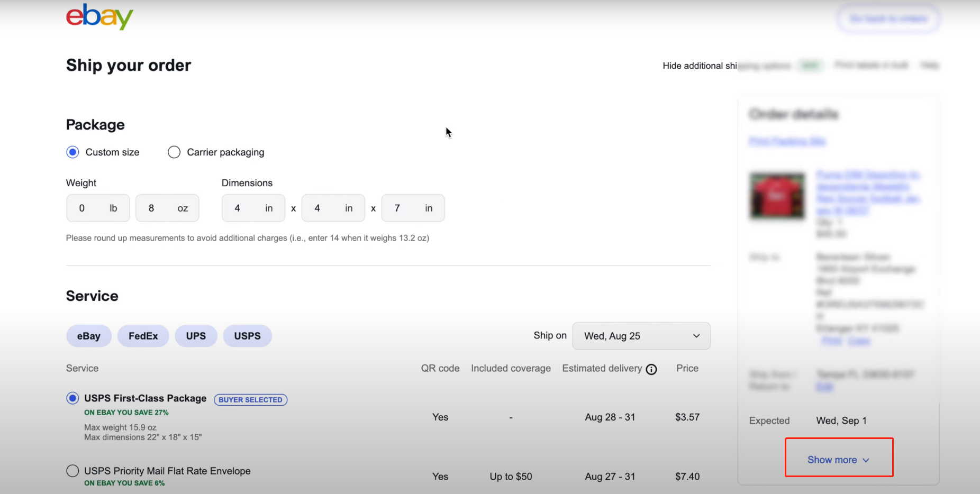
Task: Change the first dimension field showing 4
Action: tap(253, 208)
